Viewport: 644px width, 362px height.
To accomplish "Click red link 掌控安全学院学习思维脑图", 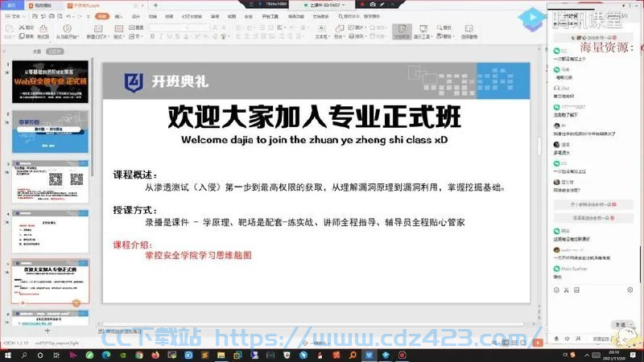I will pyautogui.click(x=198, y=255).
